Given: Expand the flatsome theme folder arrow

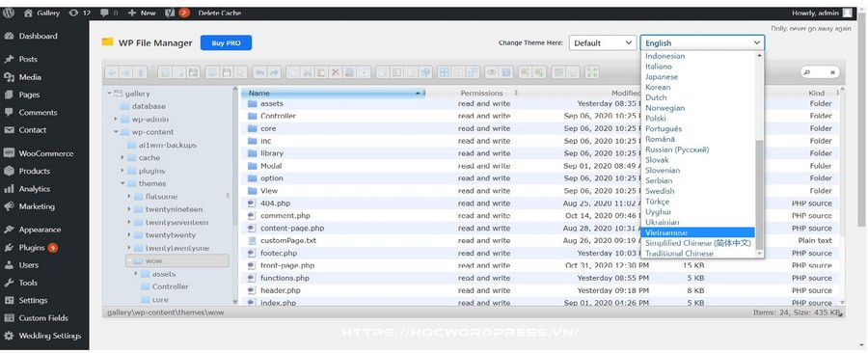Looking at the screenshot, I should pyautogui.click(x=129, y=197).
